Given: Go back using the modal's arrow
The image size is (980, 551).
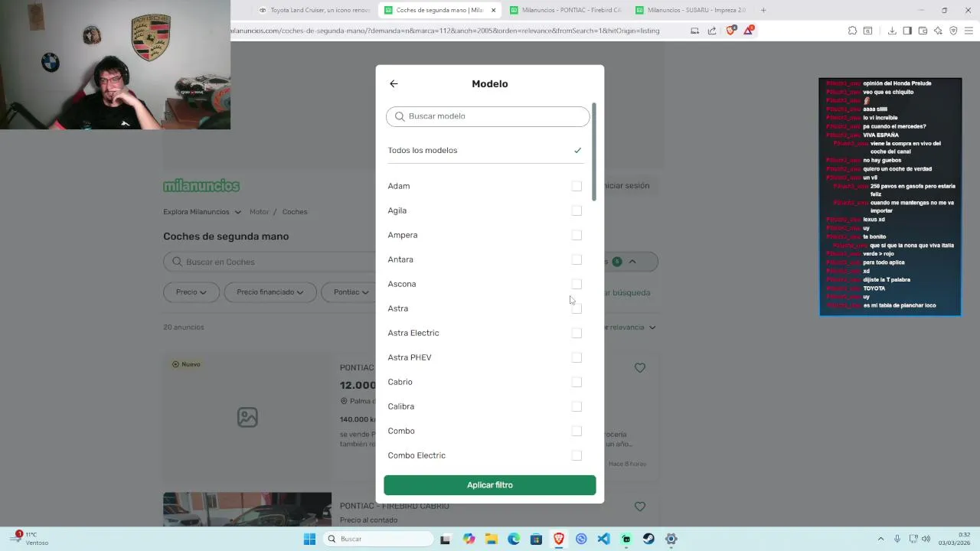Looking at the screenshot, I should 394,84.
